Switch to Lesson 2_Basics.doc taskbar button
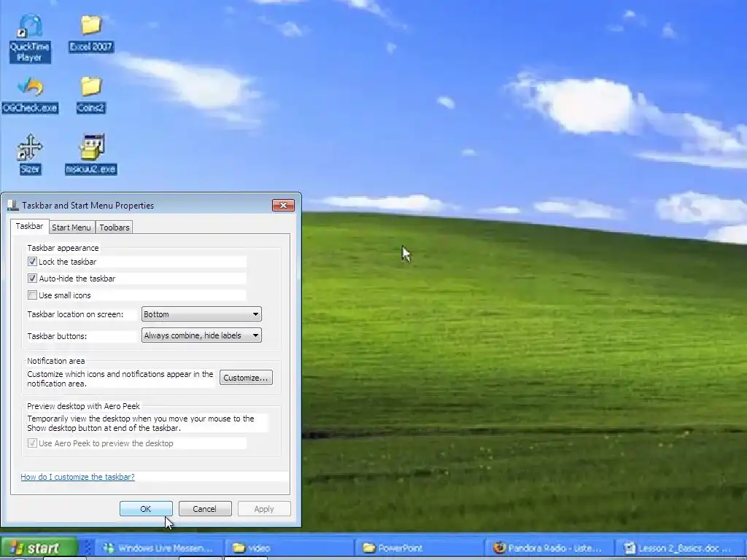 click(681, 548)
